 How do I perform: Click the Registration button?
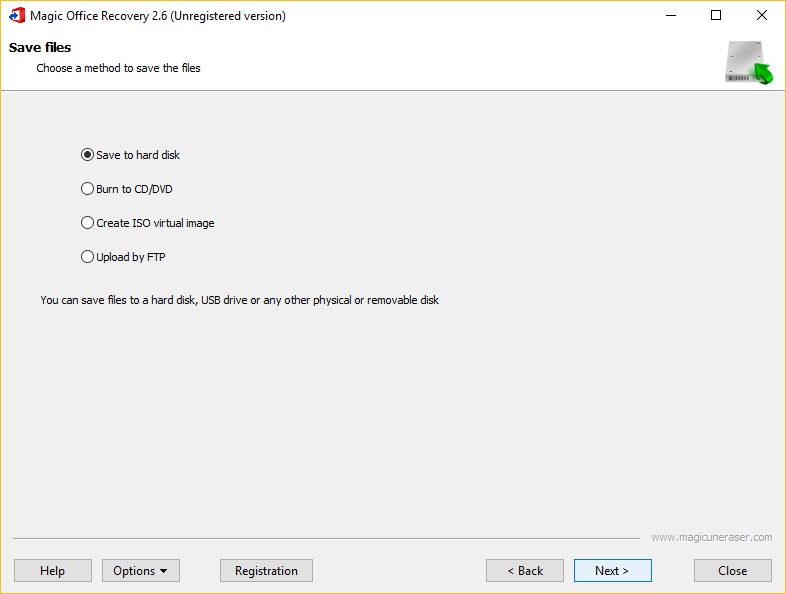point(266,571)
